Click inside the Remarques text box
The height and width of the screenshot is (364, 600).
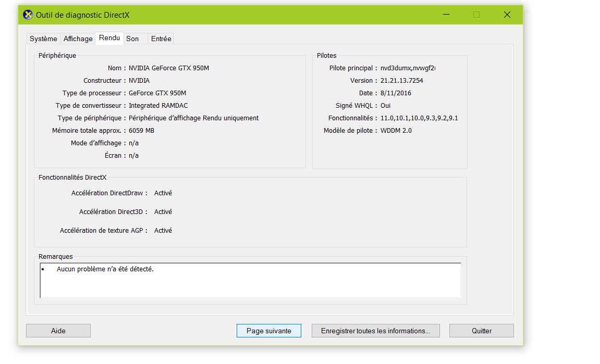coord(251,280)
